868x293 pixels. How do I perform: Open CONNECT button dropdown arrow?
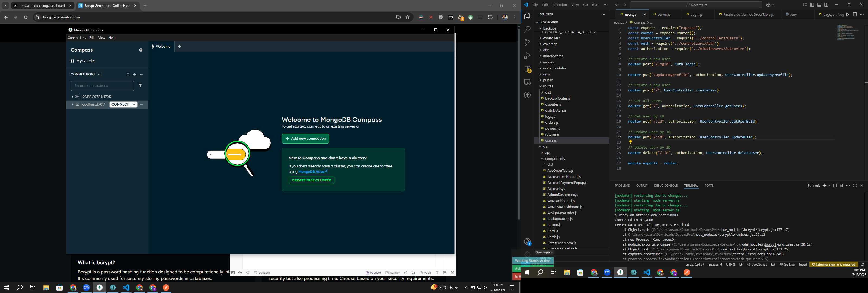(x=134, y=104)
